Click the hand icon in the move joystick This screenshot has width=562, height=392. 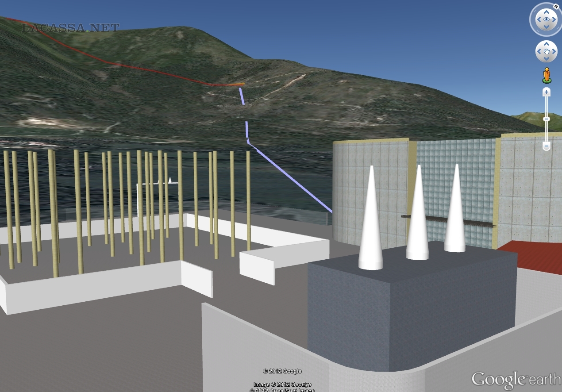[x=547, y=51]
